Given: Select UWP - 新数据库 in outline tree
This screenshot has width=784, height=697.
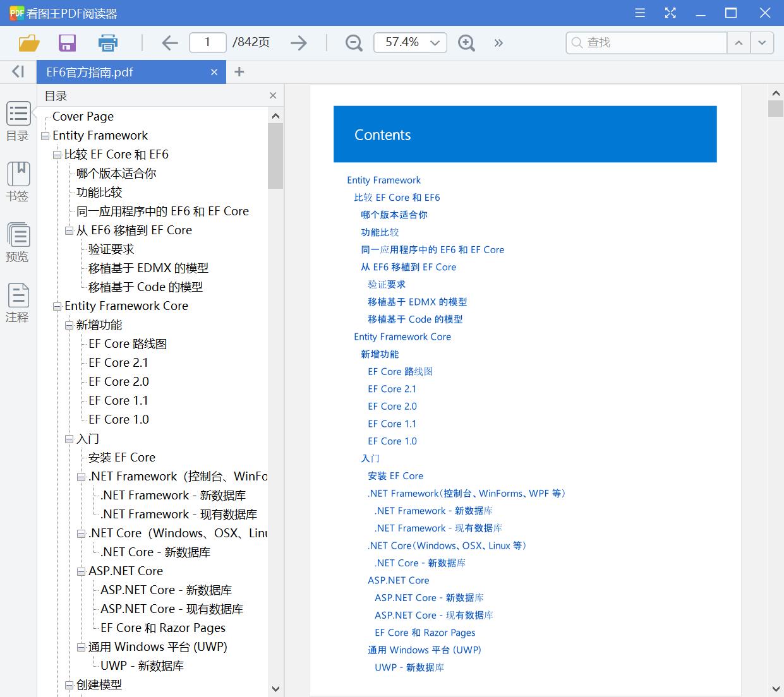Looking at the screenshot, I should tap(142, 665).
